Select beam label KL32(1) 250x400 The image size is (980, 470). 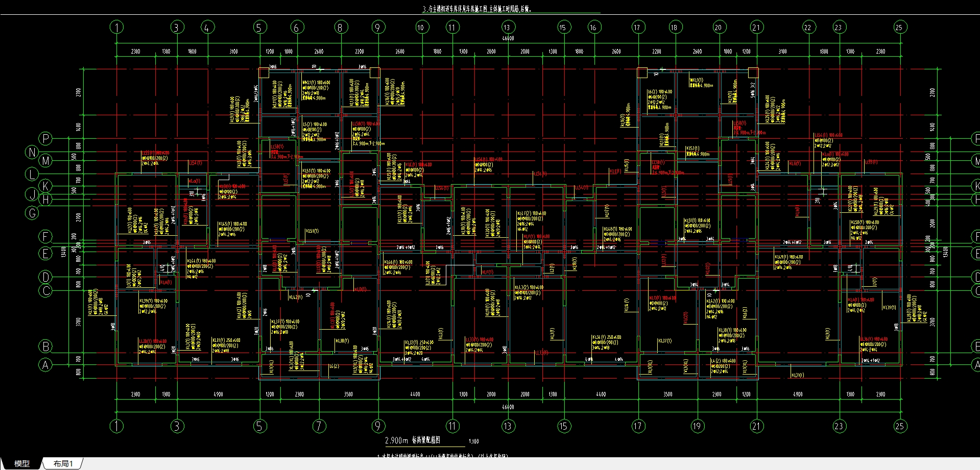click(419, 342)
